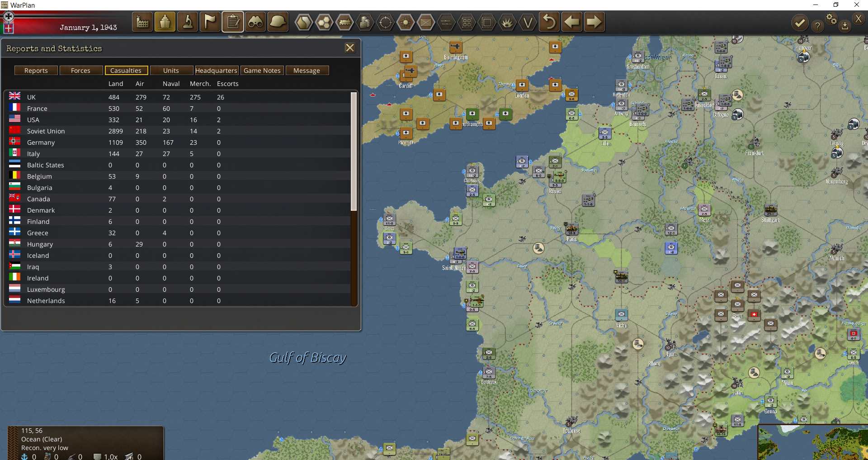
Task: Toggle the locomotive rail overlay hexagon
Action: coord(344,22)
